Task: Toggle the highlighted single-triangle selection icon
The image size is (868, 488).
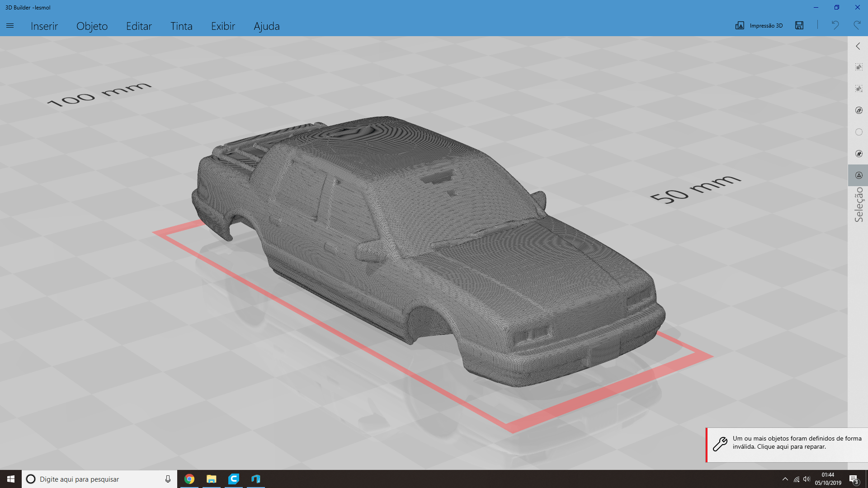Action: coord(859,175)
